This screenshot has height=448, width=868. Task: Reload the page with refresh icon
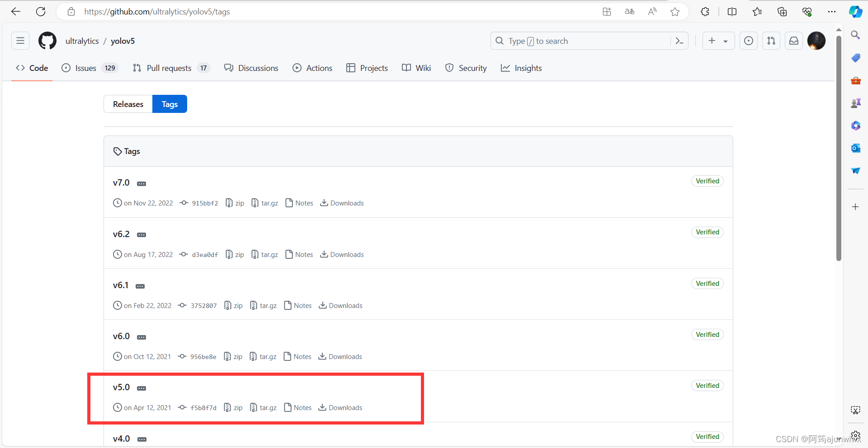click(x=41, y=12)
